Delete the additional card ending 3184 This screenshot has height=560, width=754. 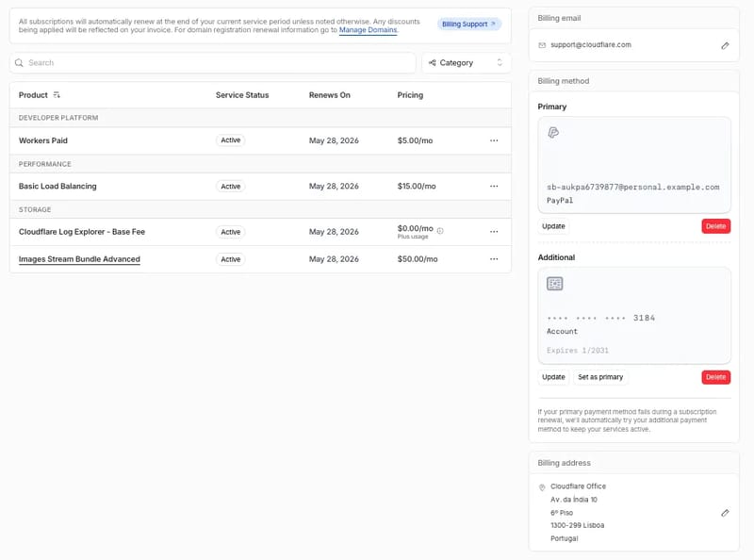[x=715, y=377]
